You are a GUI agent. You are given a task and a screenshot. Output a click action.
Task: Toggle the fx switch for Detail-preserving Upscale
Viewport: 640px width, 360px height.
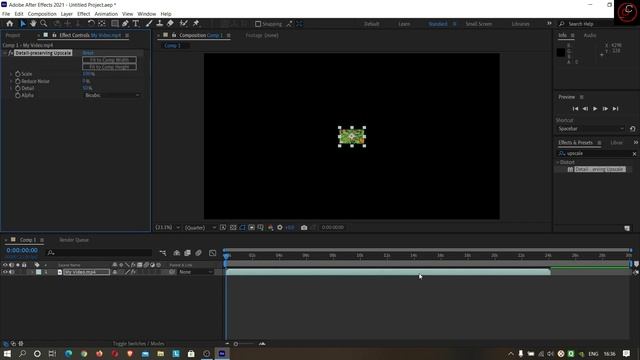pyautogui.click(x=11, y=53)
